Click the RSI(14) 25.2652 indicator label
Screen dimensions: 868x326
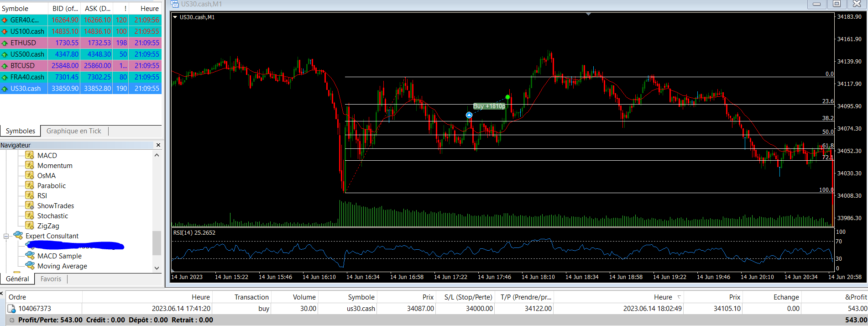[x=194, y=232]
